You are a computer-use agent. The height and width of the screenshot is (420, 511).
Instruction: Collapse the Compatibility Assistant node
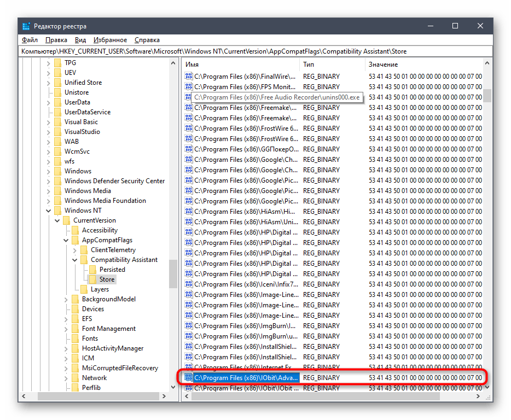tap(75, 260)
